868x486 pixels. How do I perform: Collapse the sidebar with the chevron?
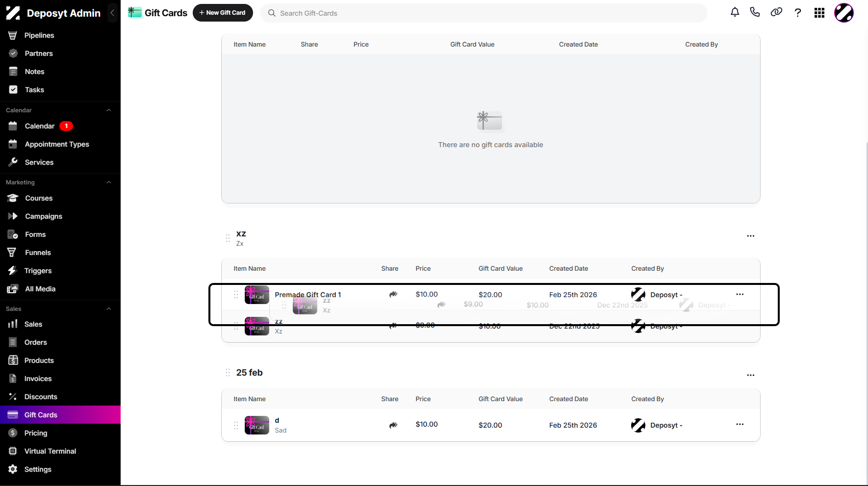coord(112,13)
